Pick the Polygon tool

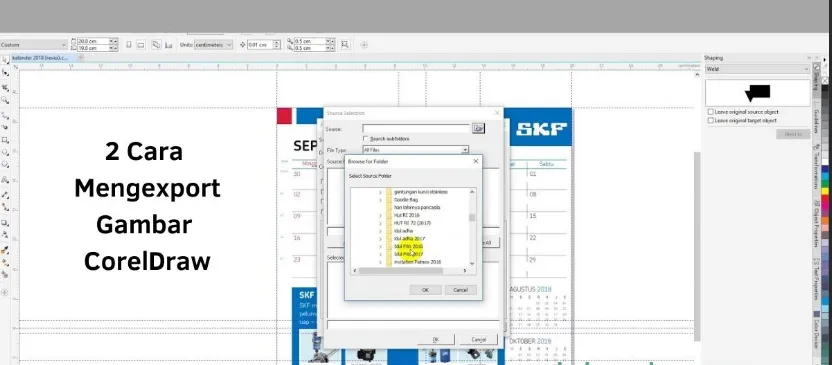click(6, 164)
